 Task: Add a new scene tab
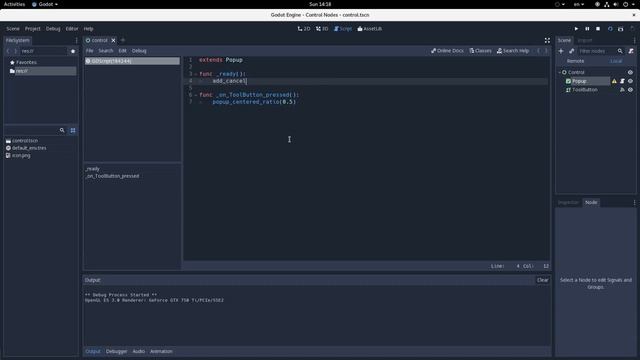[x=123, y=40]
